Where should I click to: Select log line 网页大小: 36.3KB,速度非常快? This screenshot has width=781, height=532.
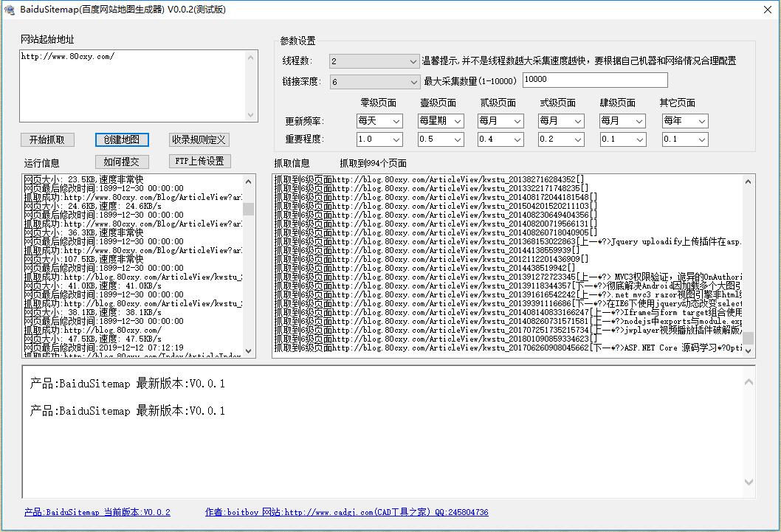83,233
